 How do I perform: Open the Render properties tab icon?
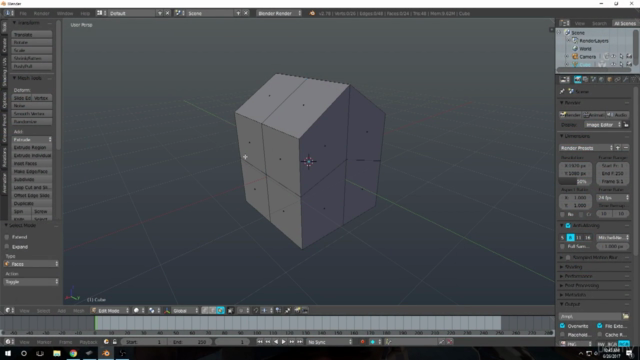point(578,80)
